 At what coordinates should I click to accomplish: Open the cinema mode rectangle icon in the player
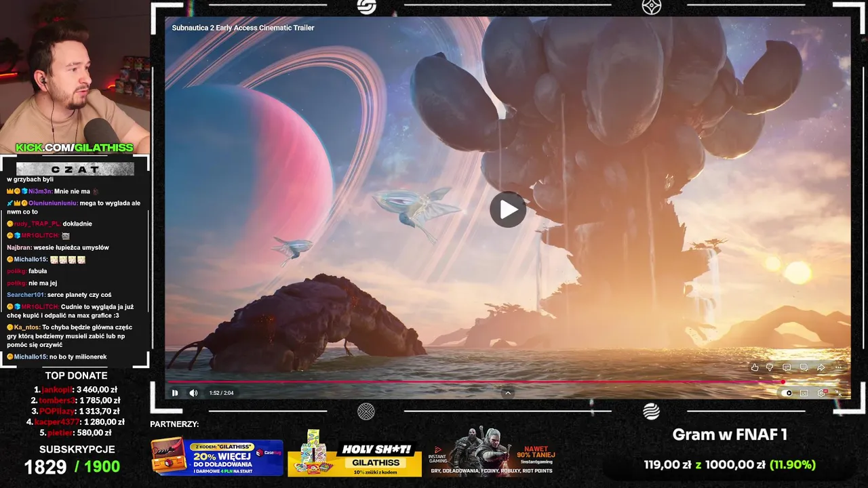[x=804, y=393]
